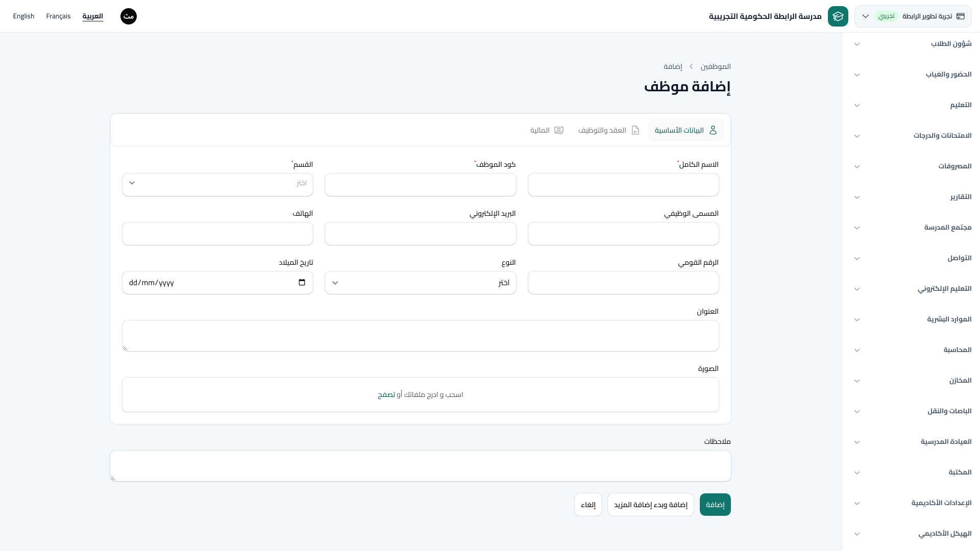Go to الموظفين breadcrumb link

pos(716,67)
